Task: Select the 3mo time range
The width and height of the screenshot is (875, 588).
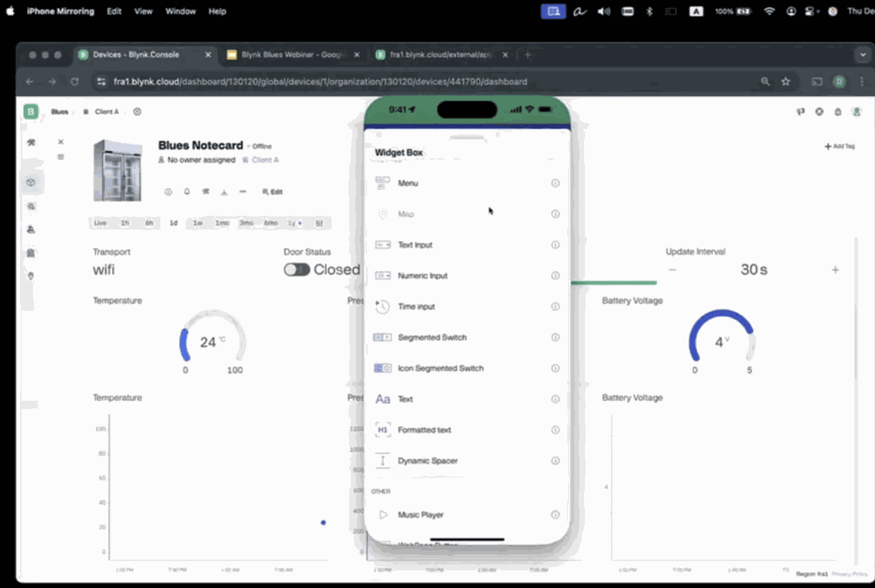Action: (x=246, y=223)
